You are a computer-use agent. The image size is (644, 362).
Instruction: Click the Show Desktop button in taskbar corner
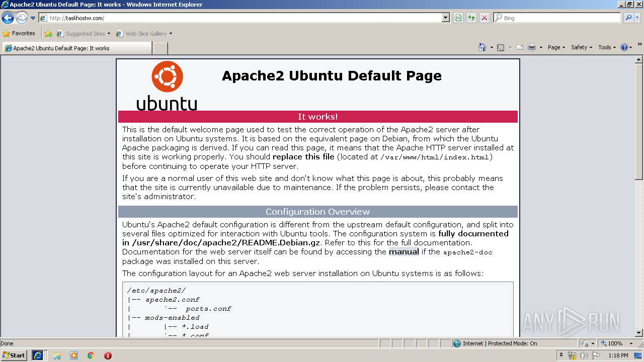(639, 355)
